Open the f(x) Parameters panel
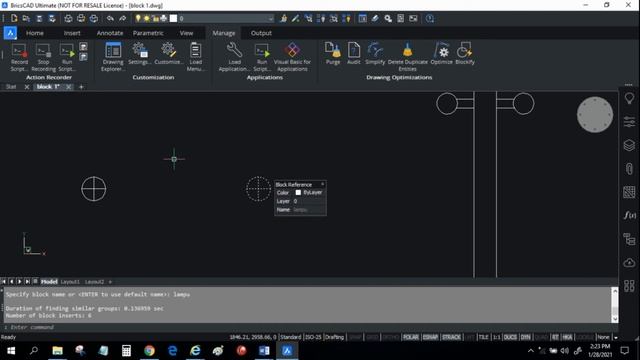640x360 pixels. click(x=629, y=215)
